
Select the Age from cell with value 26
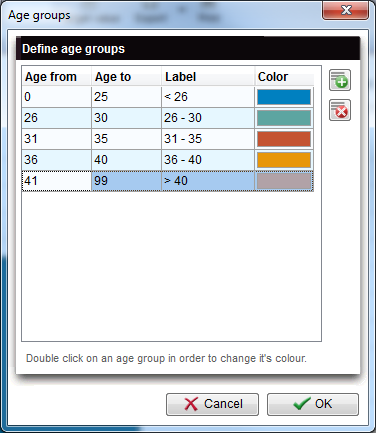pyautogui.click(x=57, y=118)
